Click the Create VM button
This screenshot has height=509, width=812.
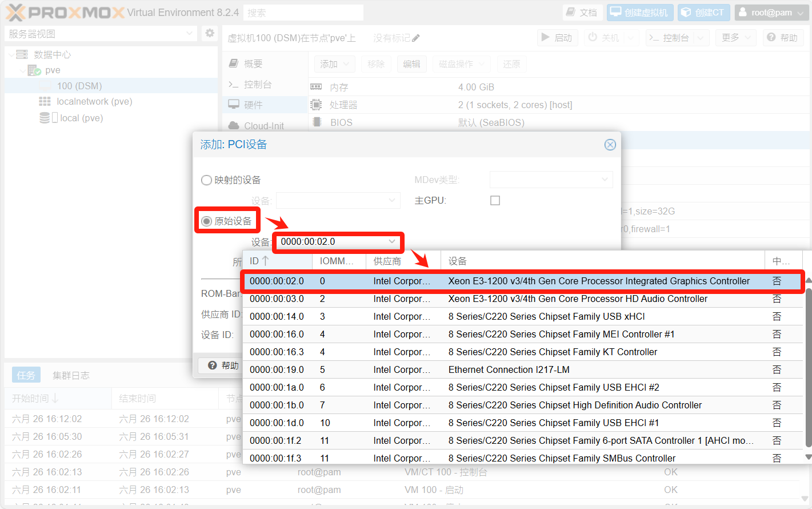point(639,13)
